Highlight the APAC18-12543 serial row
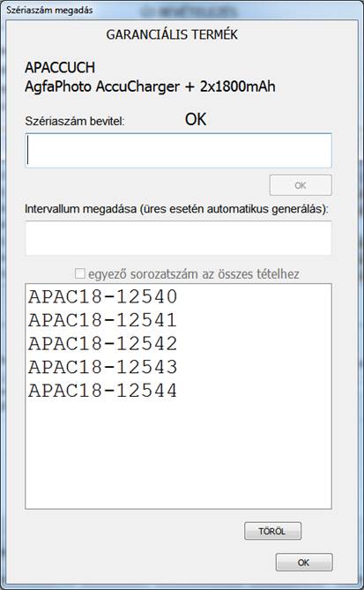Image resolution: width=364 pixels, height=590 pixels. 102,367
